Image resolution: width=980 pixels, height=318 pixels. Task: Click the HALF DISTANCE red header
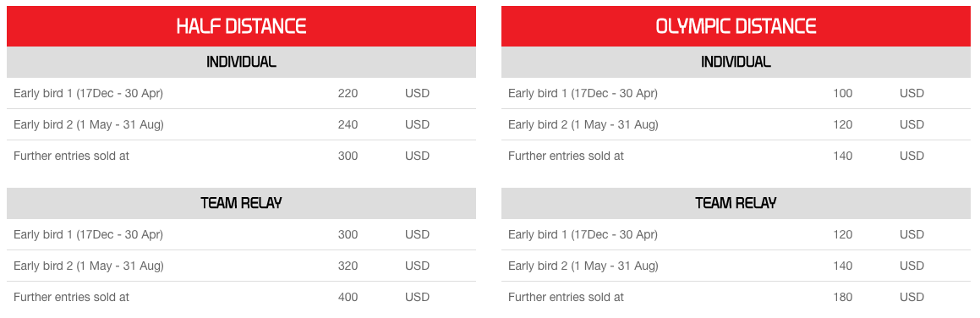(x=241, y=26)
